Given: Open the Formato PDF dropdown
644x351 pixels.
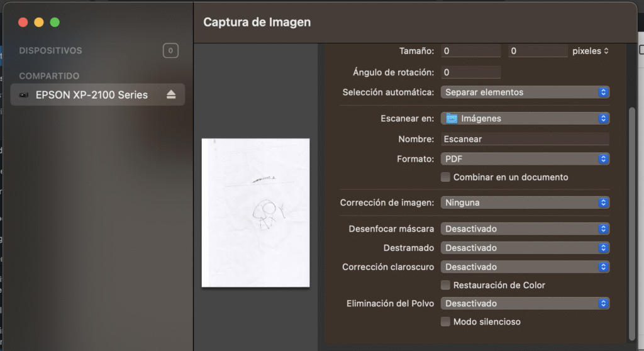Looking at the screenshot, I should click(525, 159).
